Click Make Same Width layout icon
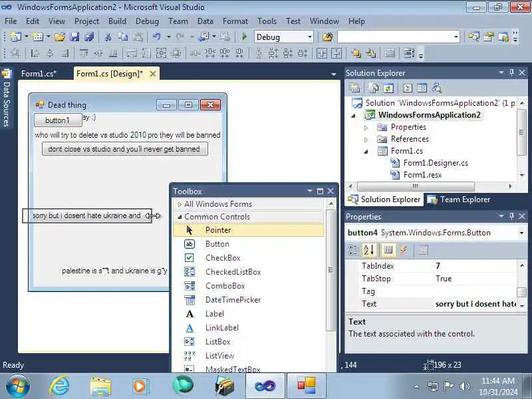This screenshot has height=399, width=532. pos(132,53)
